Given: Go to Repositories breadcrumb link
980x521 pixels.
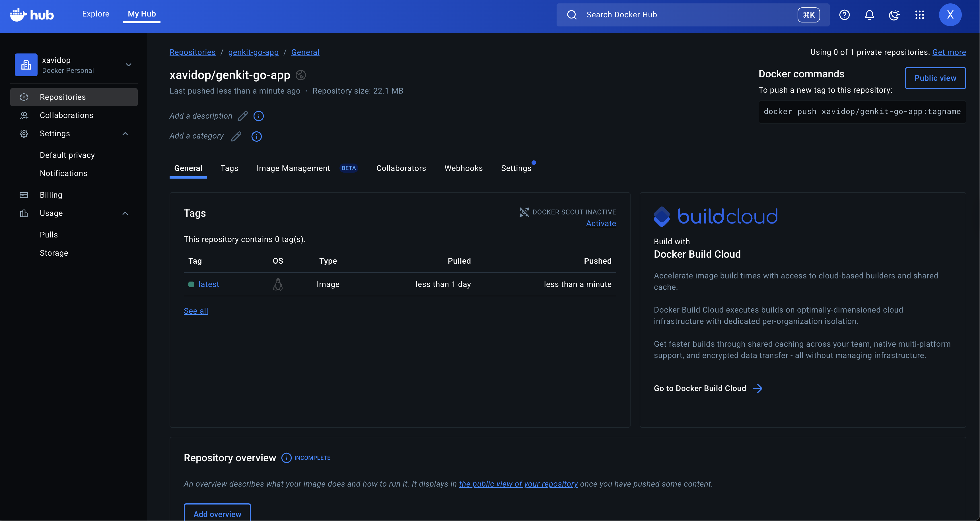Looking at the screenshot, I should tap(192, 52).
